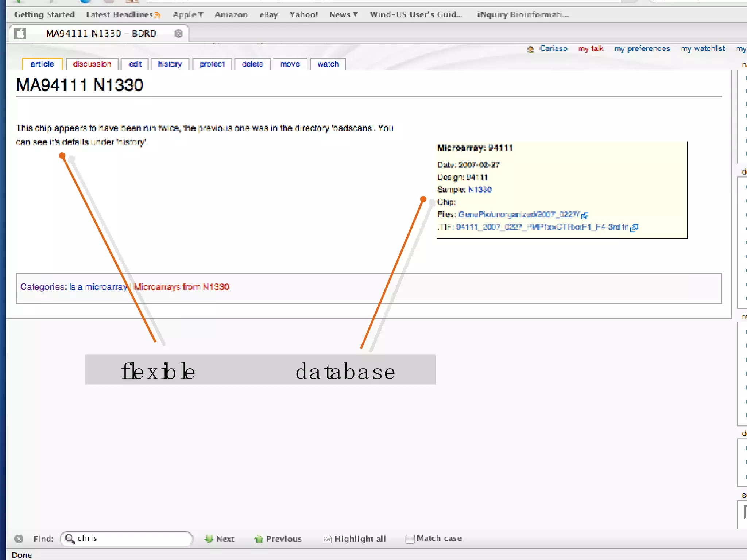Close the find bar with X icon
The height and width of the screenshot is (560, 747).
tap(19, 538)
